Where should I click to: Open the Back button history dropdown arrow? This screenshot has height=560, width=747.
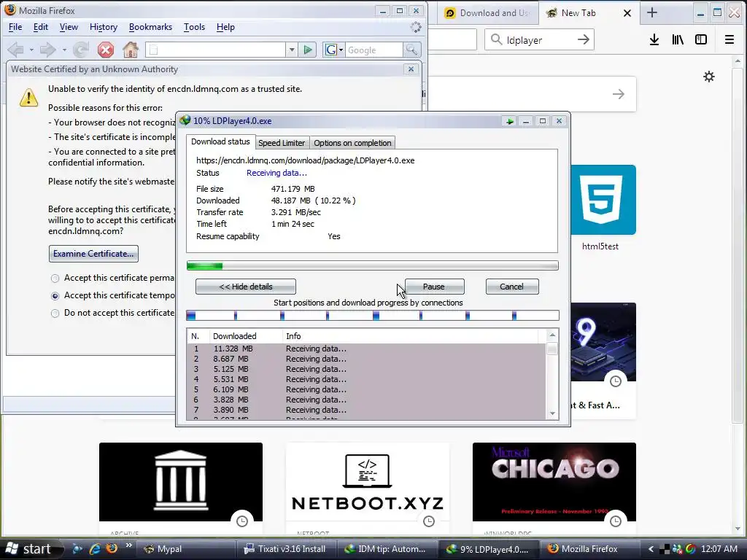(x=31, y=50)
